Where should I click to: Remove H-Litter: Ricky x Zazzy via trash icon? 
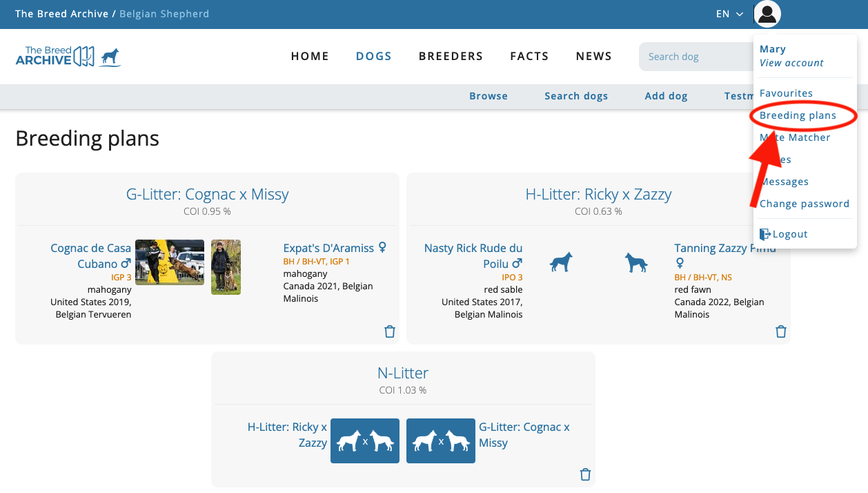click(x=780, y=331)
